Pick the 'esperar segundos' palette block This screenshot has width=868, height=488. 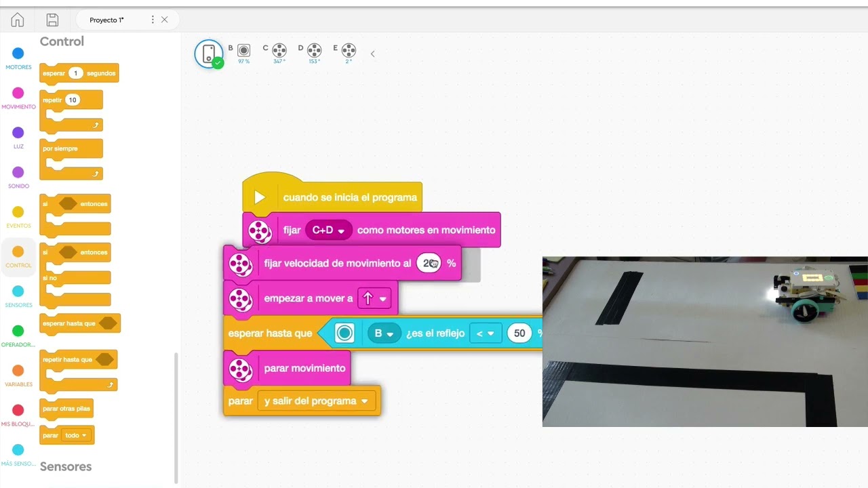coord(79,73)
